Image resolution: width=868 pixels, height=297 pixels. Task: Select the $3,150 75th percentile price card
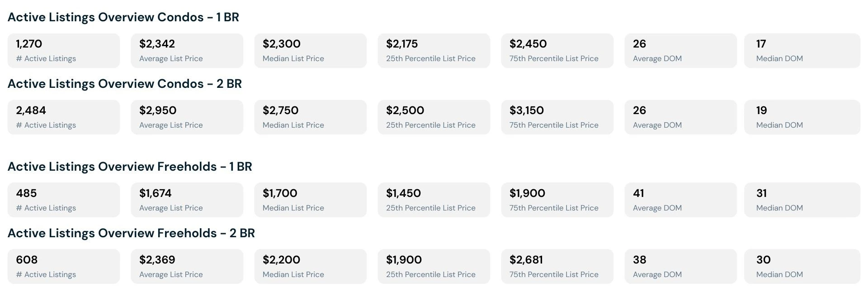pos(557,117)
